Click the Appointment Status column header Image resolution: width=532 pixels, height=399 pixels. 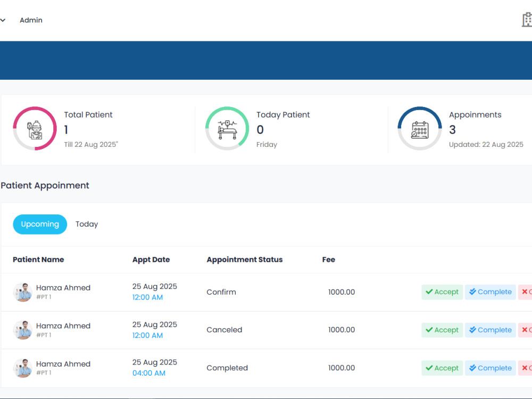click(245, 260)
